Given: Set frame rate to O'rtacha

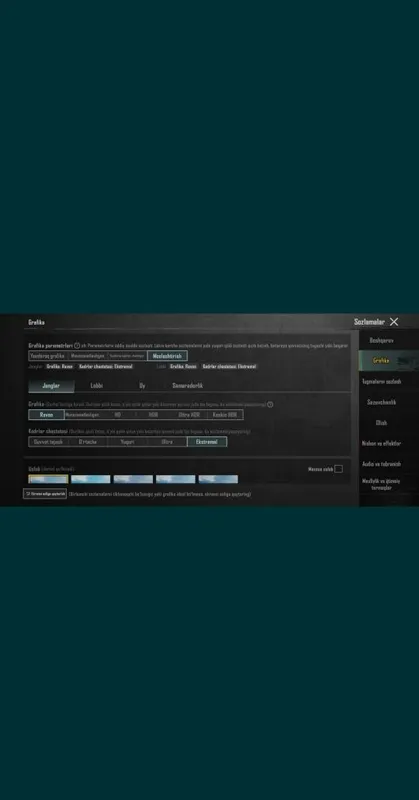Looking at the screenshot, I should [x=88, y=442].
